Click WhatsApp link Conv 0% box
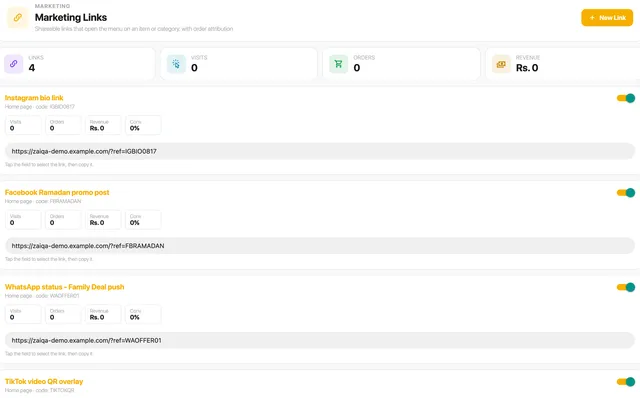 [143, 314]
